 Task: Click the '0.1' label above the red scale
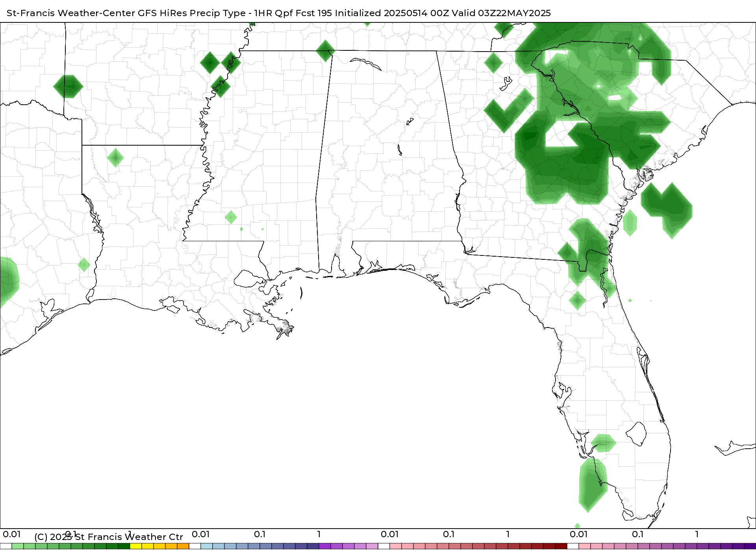449,534
